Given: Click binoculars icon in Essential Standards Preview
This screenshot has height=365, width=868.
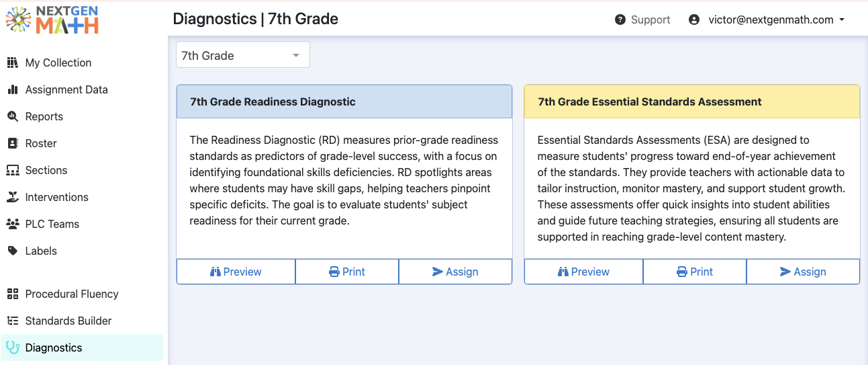Looking at the screenshot, I should [563, 272].
